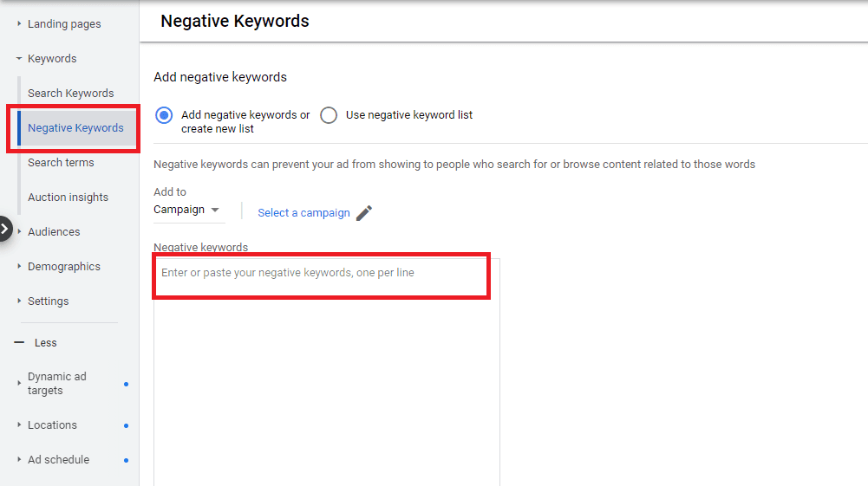Click the pencil edit icon beside Select a campaign
Screen dimensions: 868x486
tap(364, 213)
